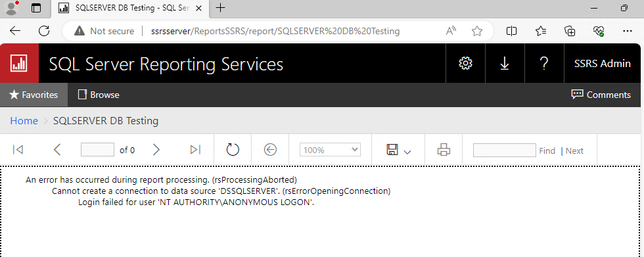Print the report with printer icon
Image resolution: width=644 pixels, height=257 pixels.
444,150
